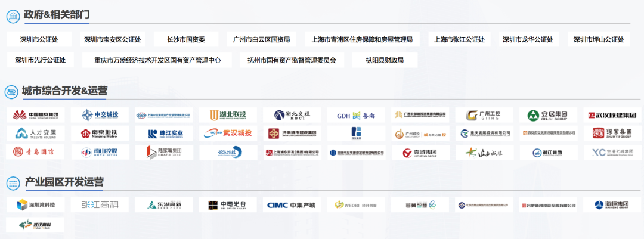Click the 滨江集团 logo
This screenshot has height=239, width=644.
click(548, 153)
